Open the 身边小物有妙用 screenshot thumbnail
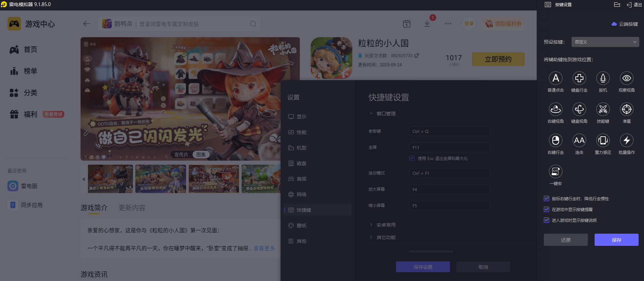 point(110,179)
